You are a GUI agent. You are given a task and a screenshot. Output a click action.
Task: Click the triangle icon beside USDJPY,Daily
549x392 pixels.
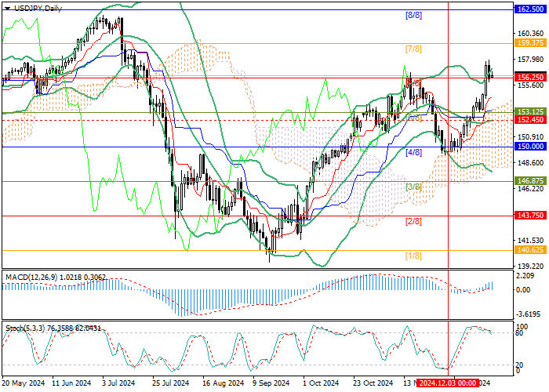[7, 6]
